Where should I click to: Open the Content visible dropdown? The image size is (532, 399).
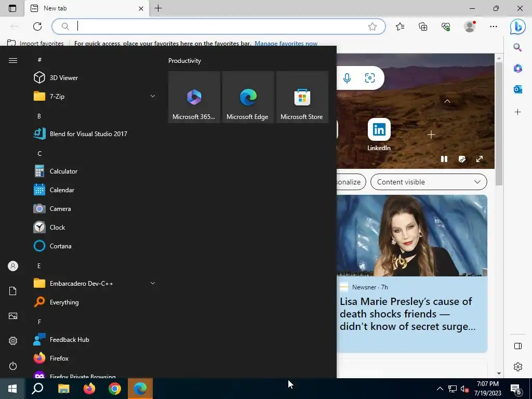coord(429,182)
